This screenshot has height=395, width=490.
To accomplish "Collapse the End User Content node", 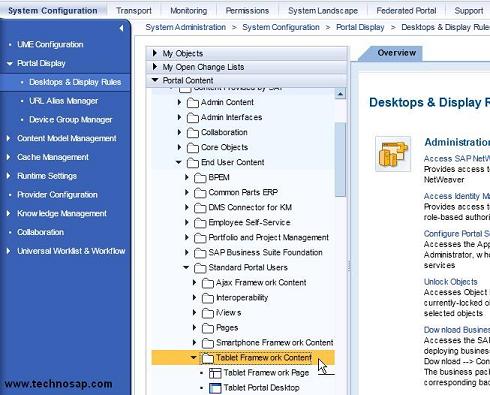I will (x=179, y=162).
